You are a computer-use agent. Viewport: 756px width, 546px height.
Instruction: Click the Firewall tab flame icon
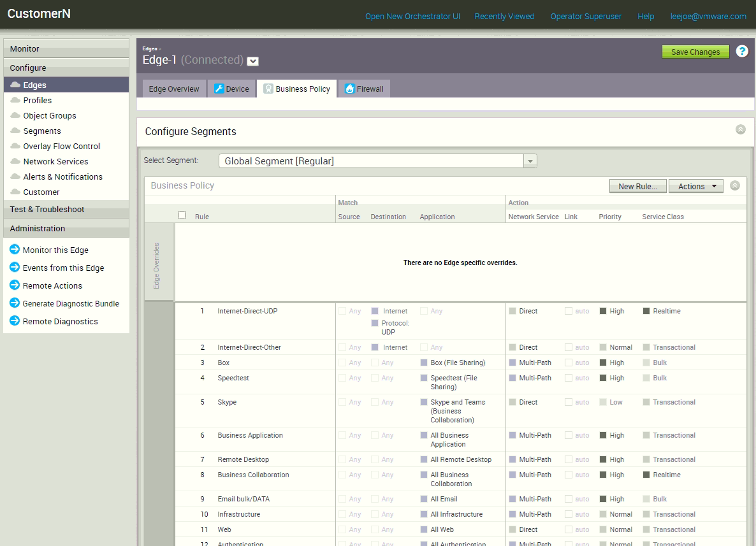(x=349, y=89)
